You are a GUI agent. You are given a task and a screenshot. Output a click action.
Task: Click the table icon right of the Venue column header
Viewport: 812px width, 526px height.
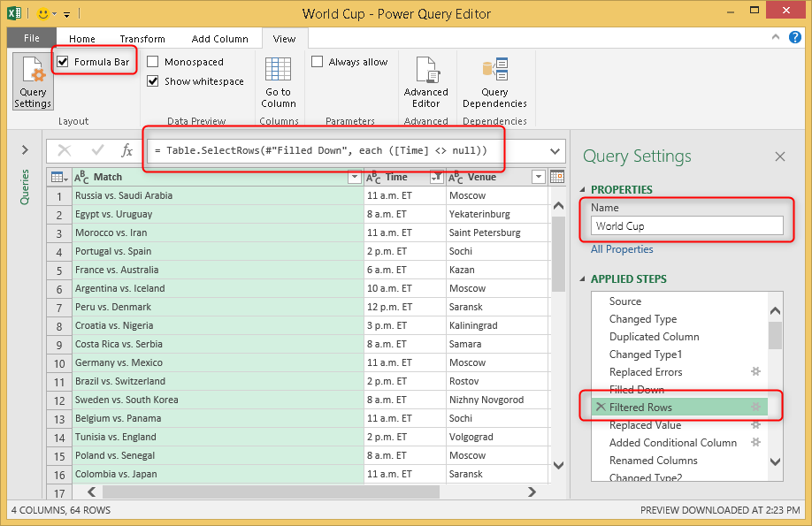pos(557,177)
